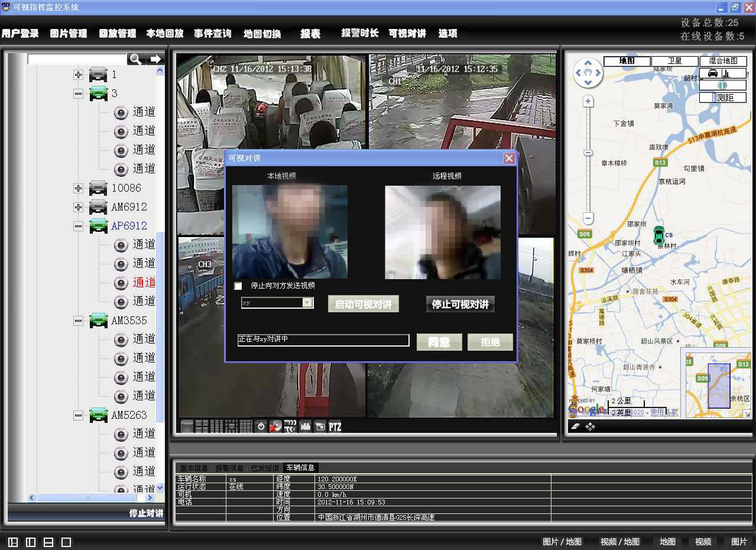Switch to 视频 / 地图 view mode
This screenshot has height=550, width=756.
tap(620, 542)
